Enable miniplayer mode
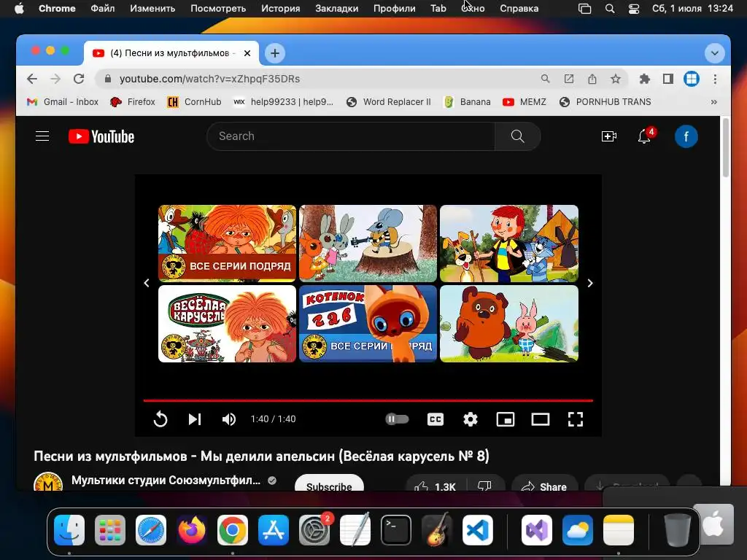The image size is (747, 560). [x=506, y=419]
